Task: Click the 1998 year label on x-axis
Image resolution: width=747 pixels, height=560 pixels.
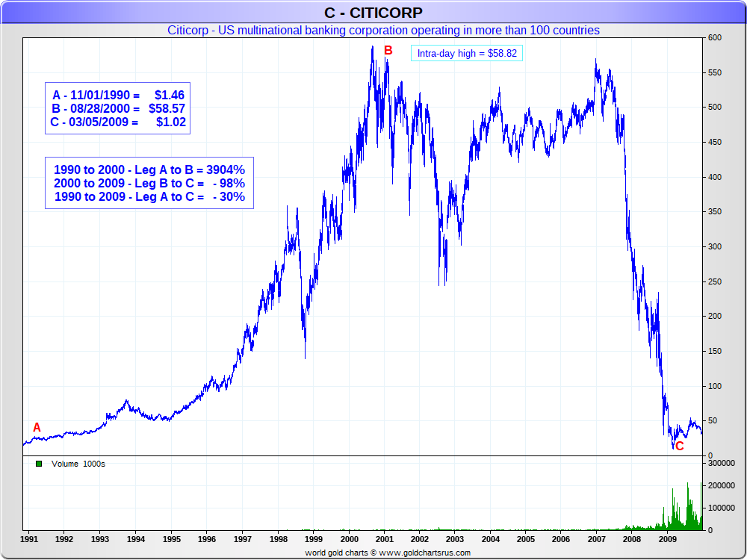Action: (x=278, y=539)
